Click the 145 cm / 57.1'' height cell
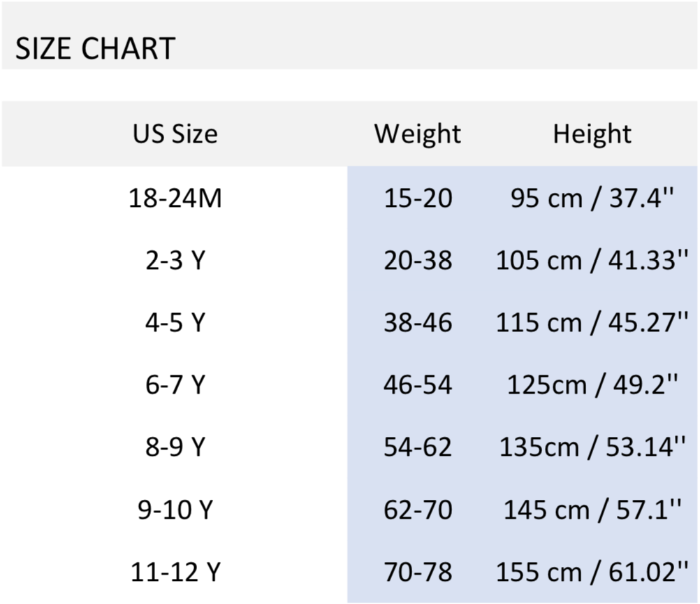Image resolution: width=700 pixels, height=604 pixels. point(592,510)
